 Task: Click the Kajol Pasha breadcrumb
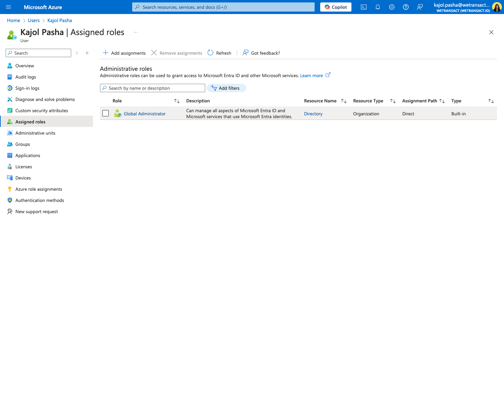pos(60,20)
